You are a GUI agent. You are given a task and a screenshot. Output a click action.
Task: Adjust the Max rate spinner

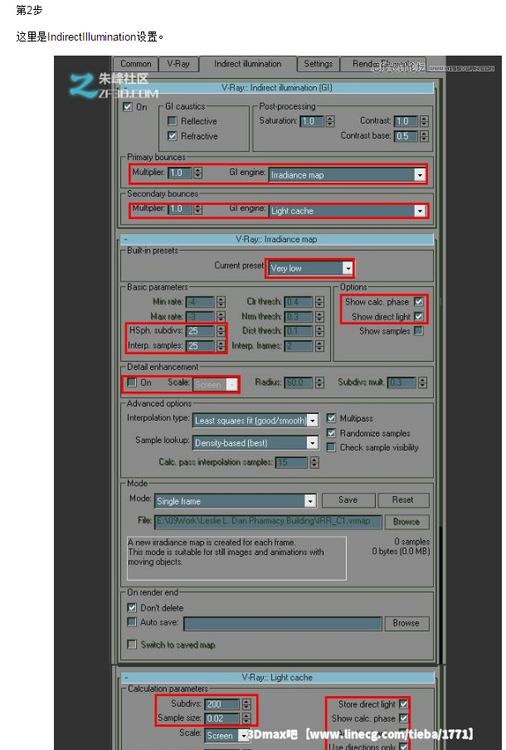(x=220, y=317)
